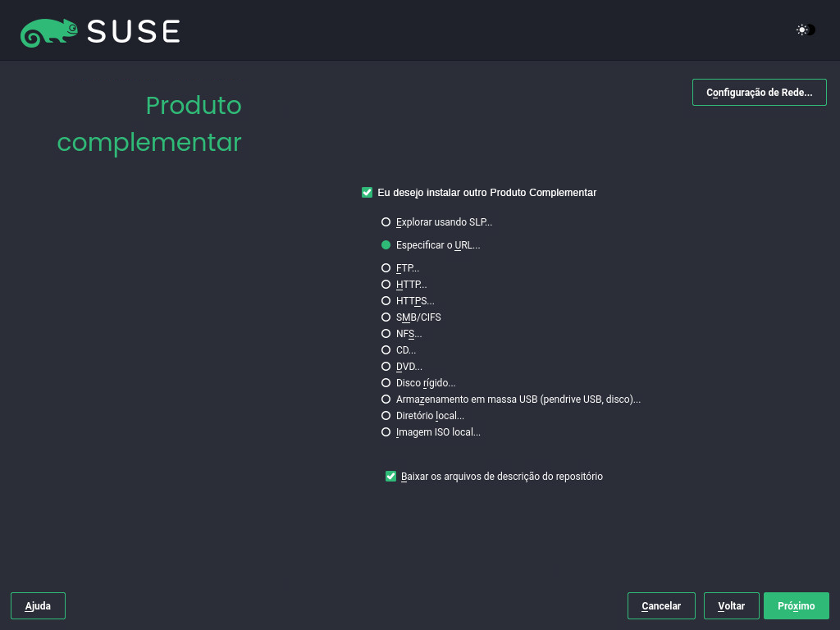Image resolution: width=840 pixels, height=630 pixels.
Task: Click the Cancelar button
Action: tap(661, 606)
